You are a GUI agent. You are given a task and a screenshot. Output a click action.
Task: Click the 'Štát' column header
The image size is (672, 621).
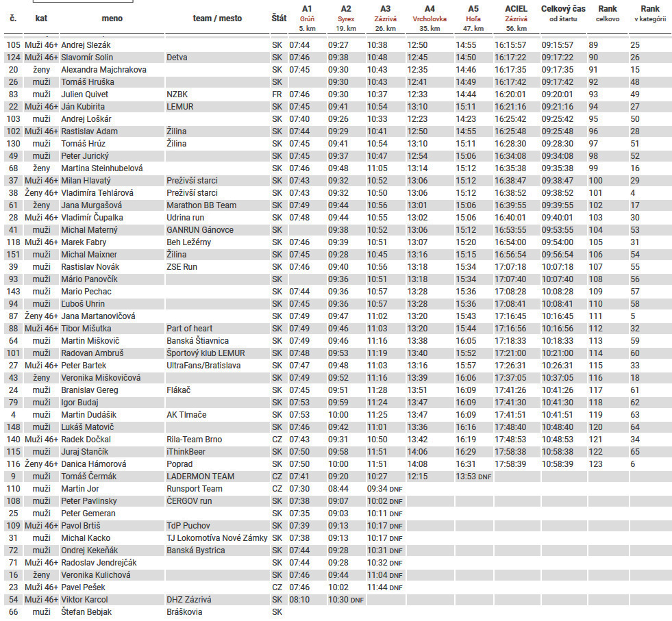coord(279,18)
